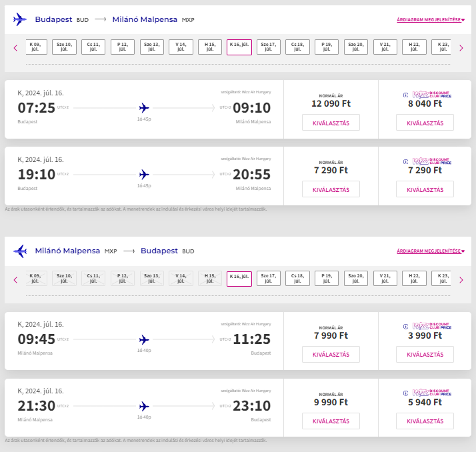The height and width of the screenshot is (452, 476).
Task: Expand return Árdiagram megjelenítése price chart
Action: point(430,251)
